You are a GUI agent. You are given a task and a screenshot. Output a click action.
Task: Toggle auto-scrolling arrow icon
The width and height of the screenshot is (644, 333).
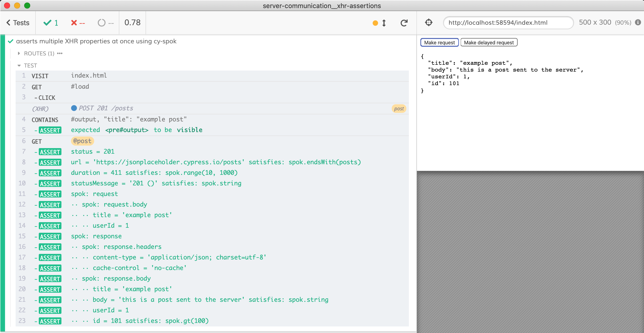point(384,23)
